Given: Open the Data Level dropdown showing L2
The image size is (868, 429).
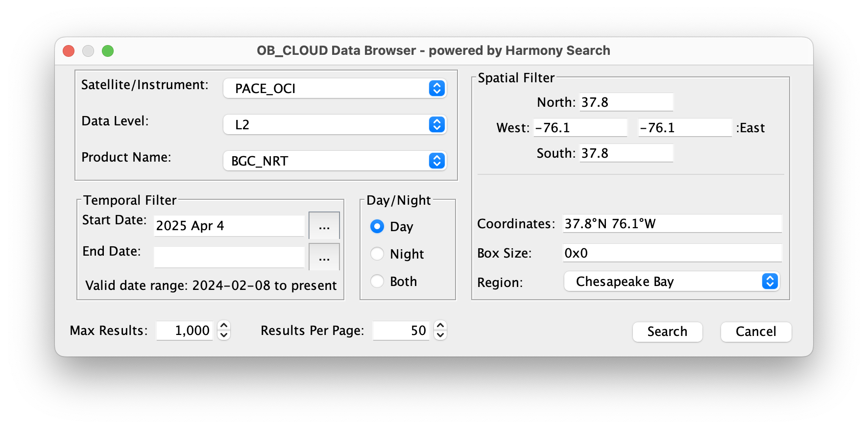Looking at the screenshot, I should [335, 125].
